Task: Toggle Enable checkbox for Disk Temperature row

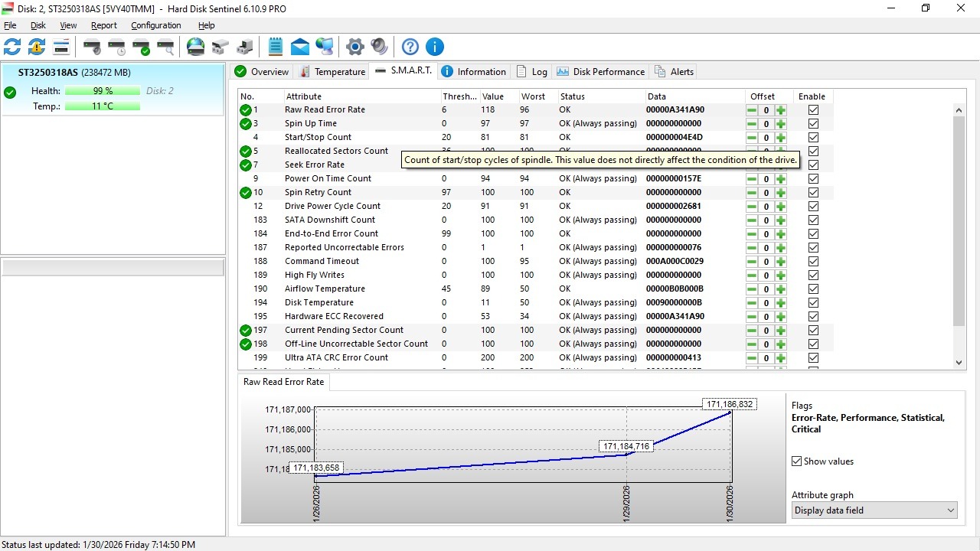Action: click(813, 303)
